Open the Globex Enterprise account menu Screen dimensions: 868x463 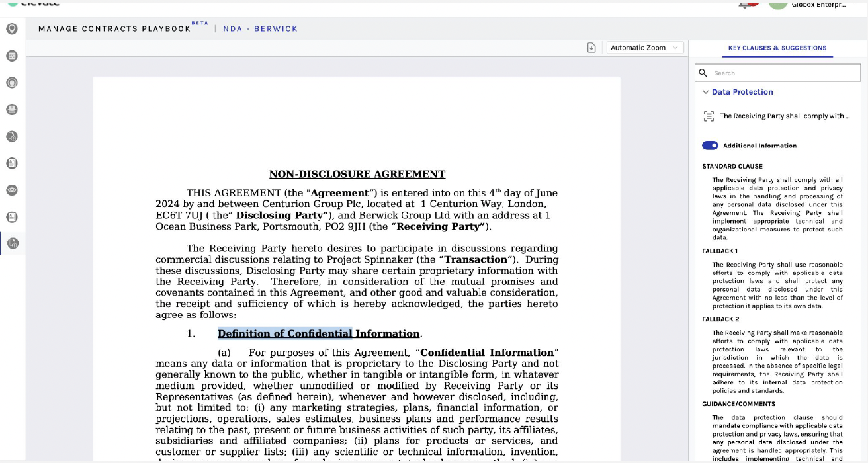[818, 4]
